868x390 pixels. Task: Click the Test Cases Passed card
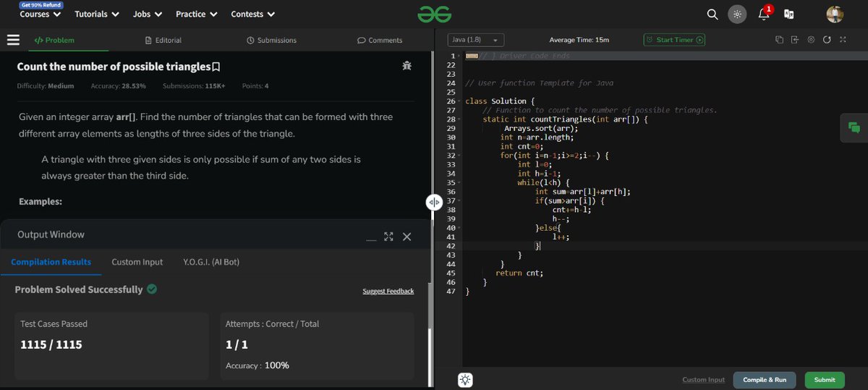point(111,346)
